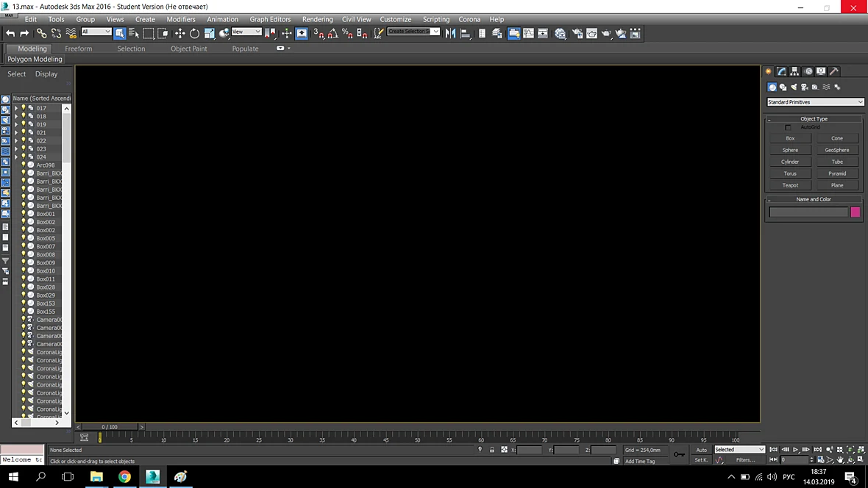Open the View coordinate system dropdown
Image resolution: width=868 pixels, height=488 pixels.
point(246,32)
